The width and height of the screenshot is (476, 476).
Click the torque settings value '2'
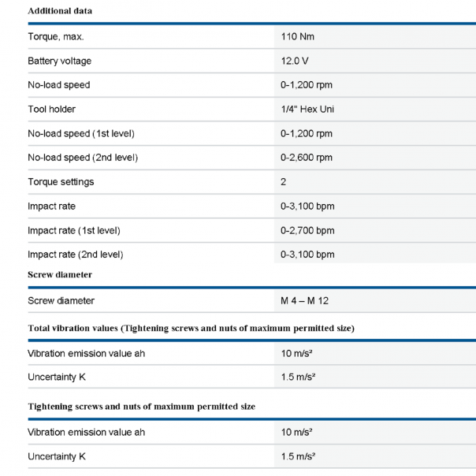284,182
